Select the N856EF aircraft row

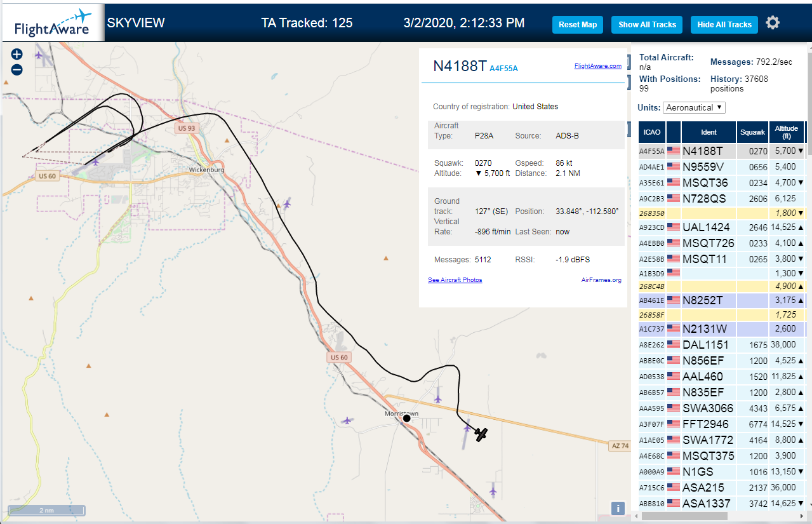pyautogui.click(x=722, y=361)
